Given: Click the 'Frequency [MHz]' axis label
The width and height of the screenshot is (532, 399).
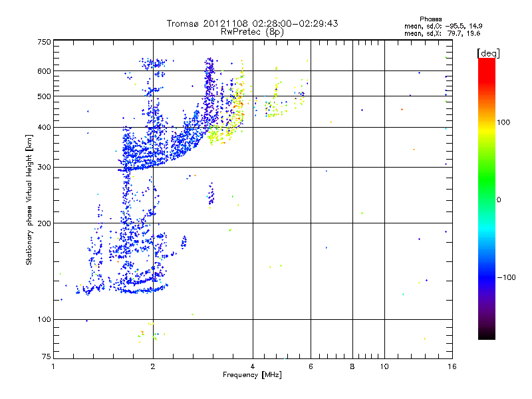Looking at the screenshot, I should (252, 375).
